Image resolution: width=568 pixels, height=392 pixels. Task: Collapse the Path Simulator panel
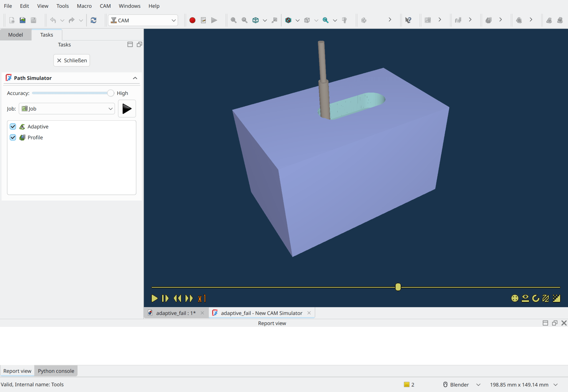pyautogui.click(x=135, y=78)
